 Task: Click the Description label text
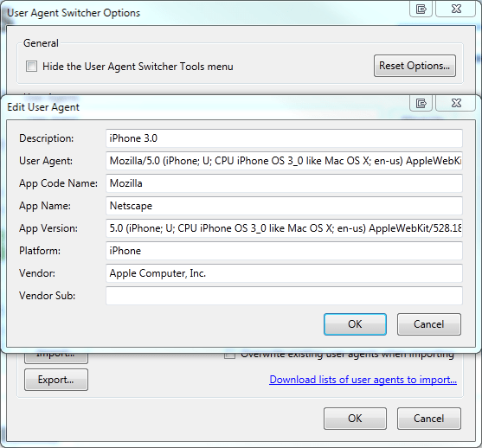[47, 138]
